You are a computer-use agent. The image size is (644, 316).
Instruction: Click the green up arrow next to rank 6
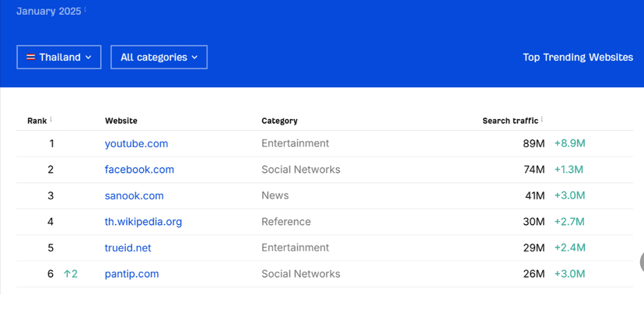pyautogui.click(x=67, y=274)
